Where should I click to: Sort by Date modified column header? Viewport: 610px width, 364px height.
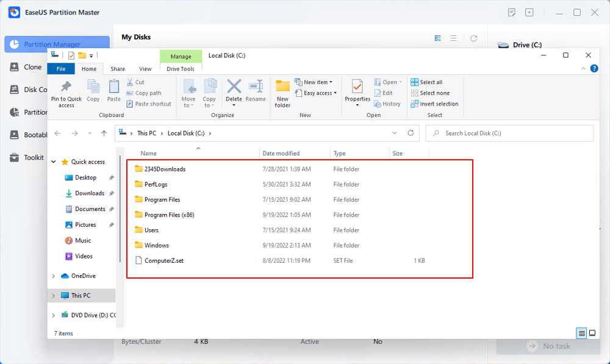tap(281, 154)
